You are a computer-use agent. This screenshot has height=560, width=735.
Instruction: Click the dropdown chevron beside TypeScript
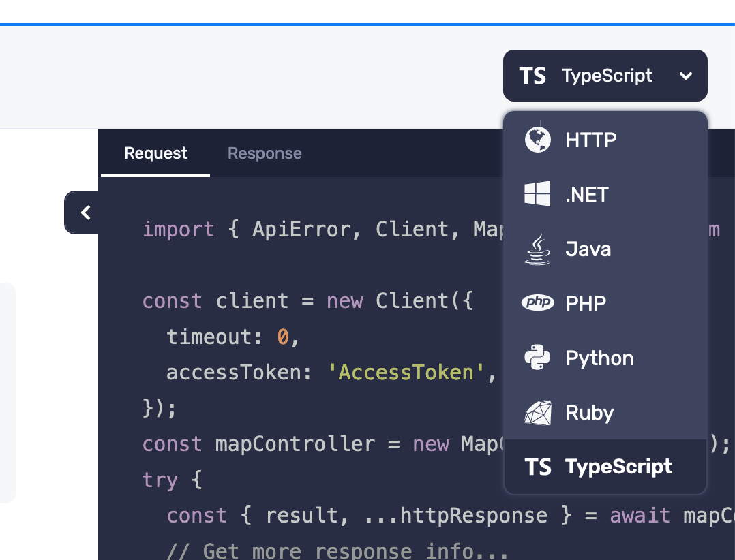pos(686,76)
